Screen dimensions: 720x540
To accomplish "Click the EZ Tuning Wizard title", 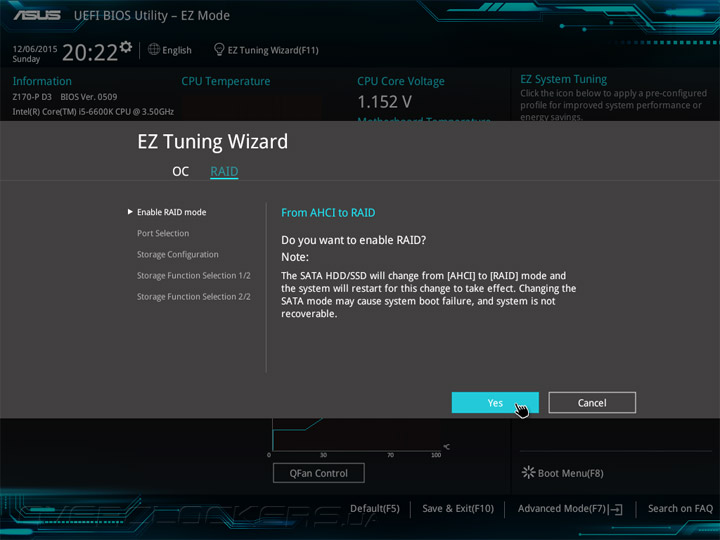I will pyautogui.click(x=213, y=141).
